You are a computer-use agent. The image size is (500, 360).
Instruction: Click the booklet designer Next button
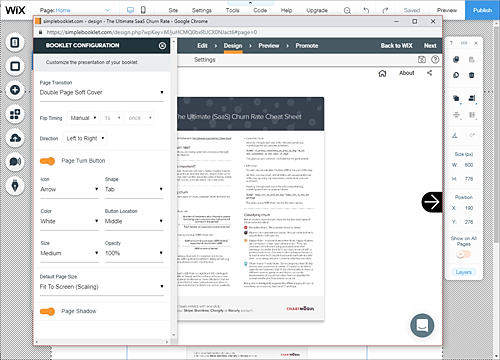pyautogui.click(x=430, y=46)
